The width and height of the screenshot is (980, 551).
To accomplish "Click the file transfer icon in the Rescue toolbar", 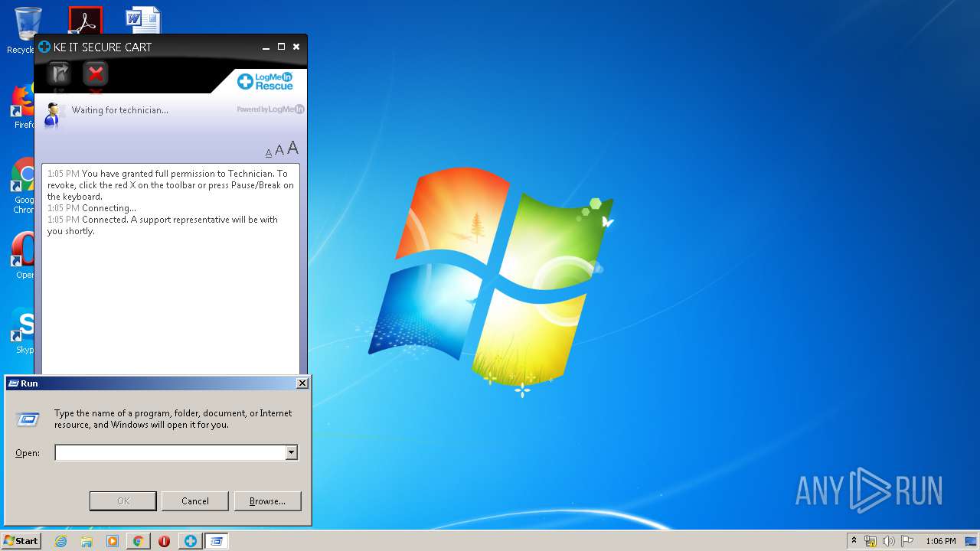I will point(59,73).
